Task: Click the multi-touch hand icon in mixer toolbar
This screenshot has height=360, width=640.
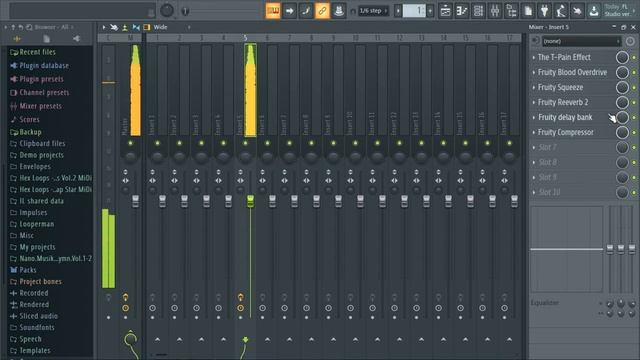Action: (x=114, y=27)
